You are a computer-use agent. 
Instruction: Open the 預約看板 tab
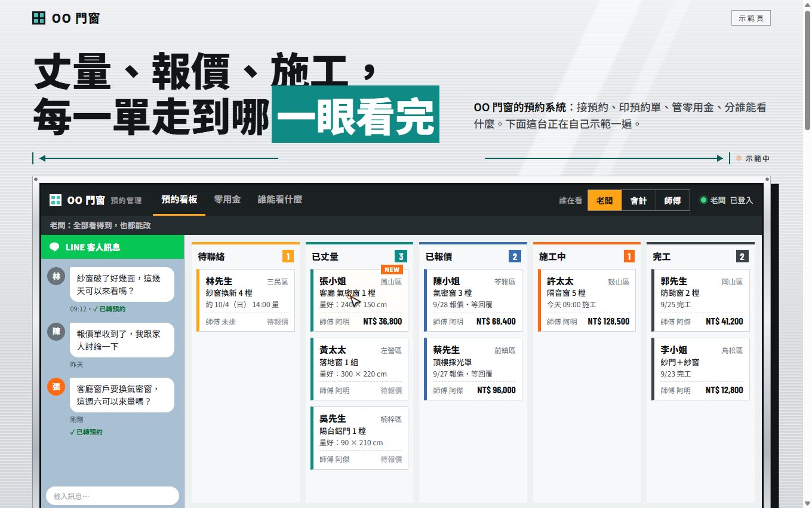(x=179, y=200)
